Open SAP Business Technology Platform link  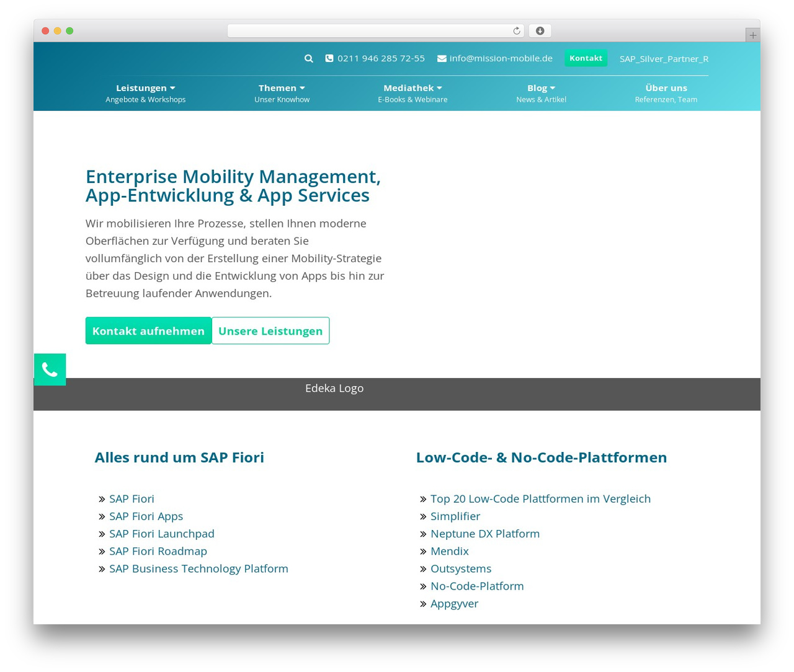[x=198, y=568]
